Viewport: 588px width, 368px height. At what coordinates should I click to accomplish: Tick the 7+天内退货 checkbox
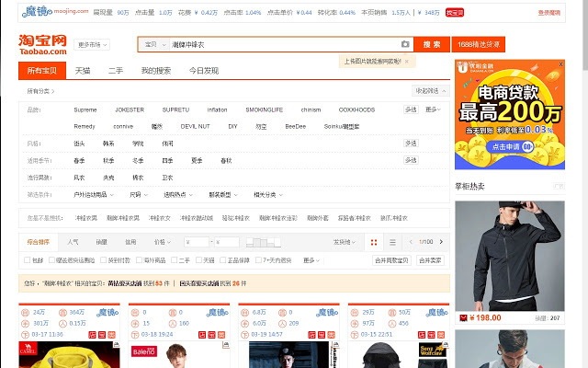coord(258,259)
